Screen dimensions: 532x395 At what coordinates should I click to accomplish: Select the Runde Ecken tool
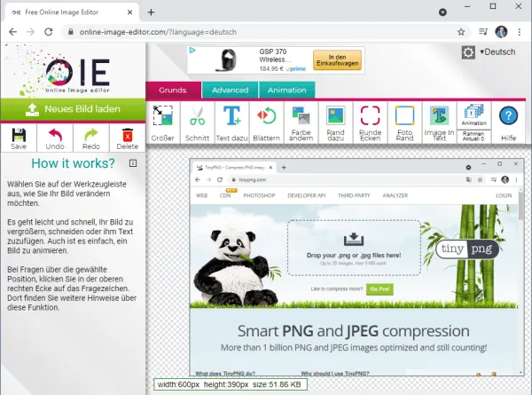(x=370, y=122)
